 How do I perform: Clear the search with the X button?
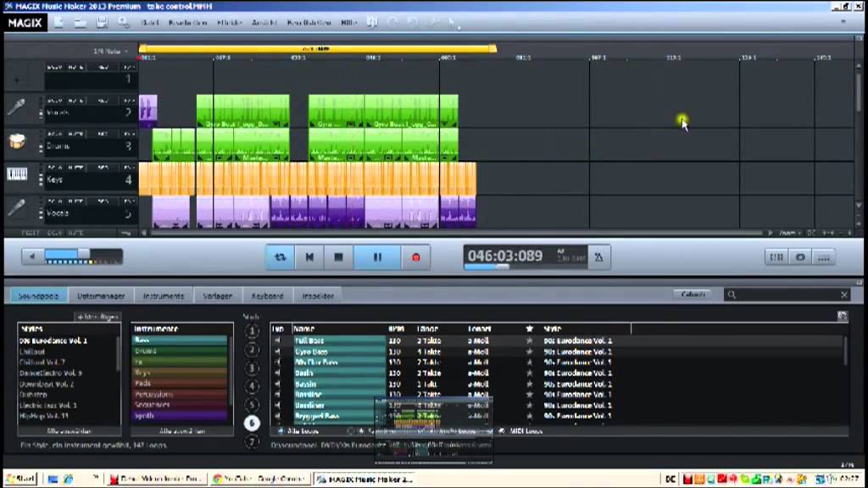click(844, 295)
